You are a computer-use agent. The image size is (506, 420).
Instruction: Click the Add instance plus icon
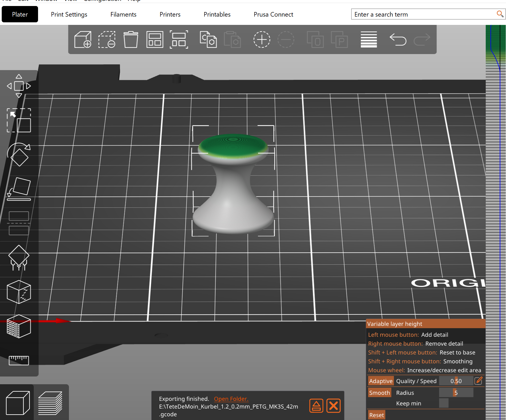click(262, 39)
